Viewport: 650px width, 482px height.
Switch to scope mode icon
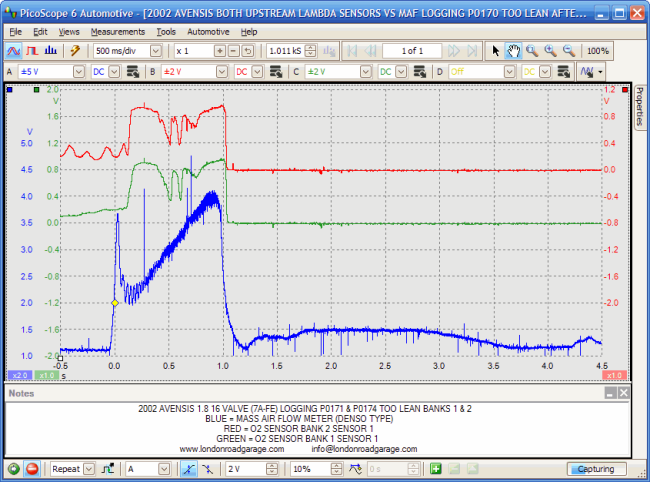point(14,50)
